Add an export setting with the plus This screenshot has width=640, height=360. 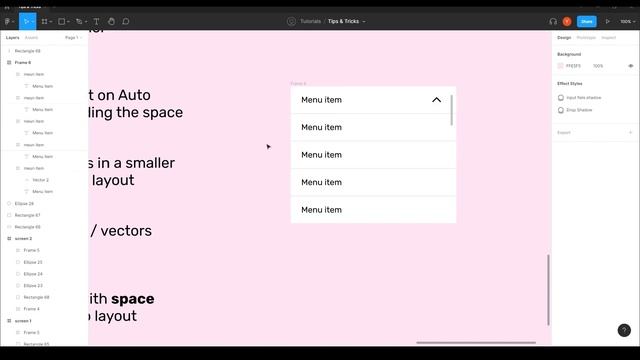point(631,133)
